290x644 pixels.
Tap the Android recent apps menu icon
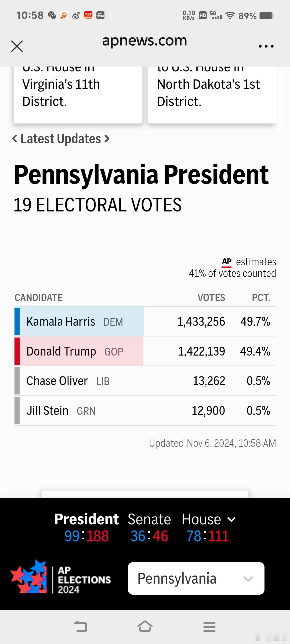209,627
